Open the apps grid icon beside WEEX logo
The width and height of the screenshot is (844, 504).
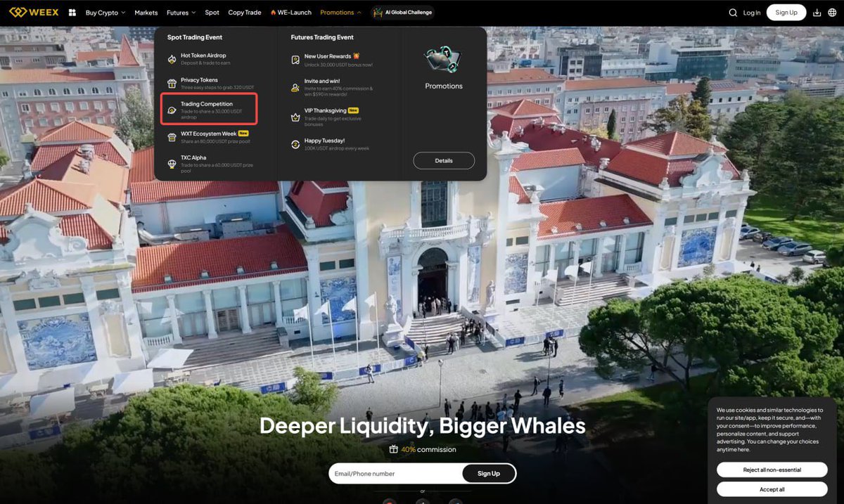[70, 12]
